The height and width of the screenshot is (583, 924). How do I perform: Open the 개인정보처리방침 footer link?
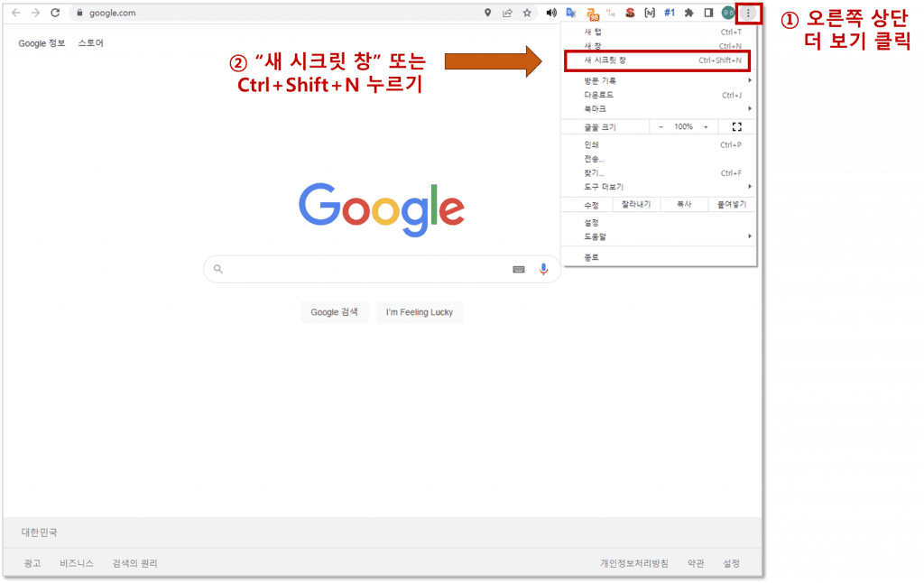tap(634, 563)
